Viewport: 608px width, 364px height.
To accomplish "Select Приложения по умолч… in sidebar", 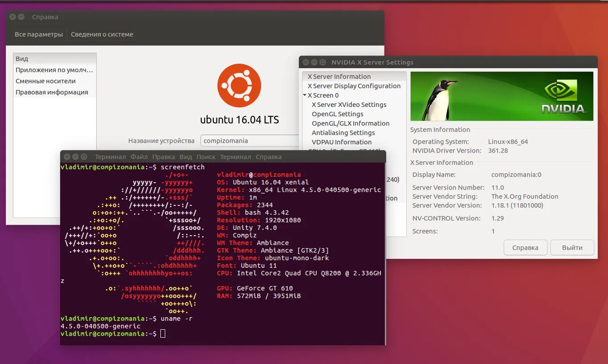I will 55,70.
